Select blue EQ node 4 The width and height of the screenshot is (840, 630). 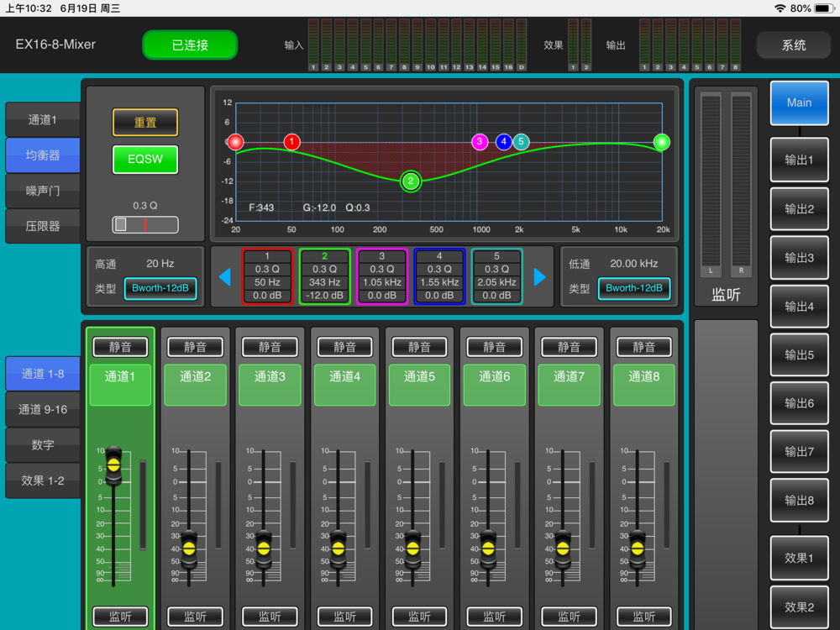coord(503,142)
